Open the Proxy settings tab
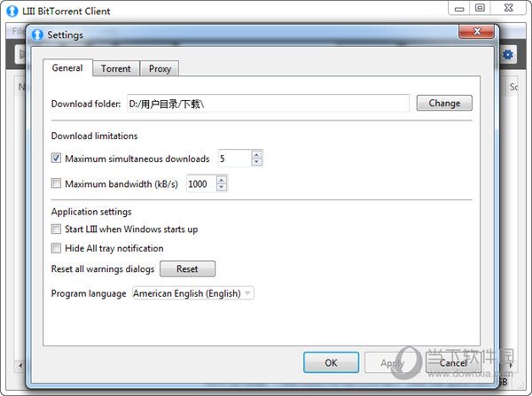Viewport: 532px width, 396px height. pos(160,68)
